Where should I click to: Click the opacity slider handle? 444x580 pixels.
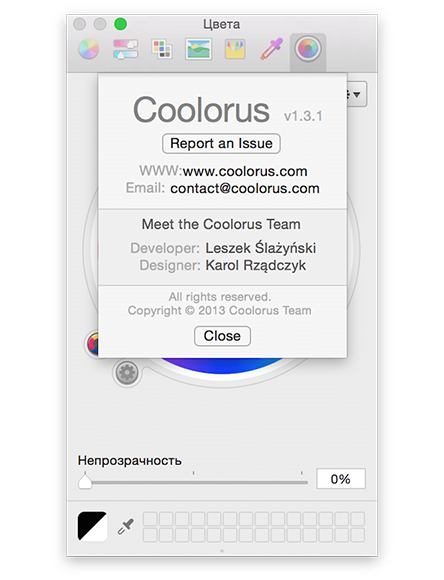pos(85,482)
